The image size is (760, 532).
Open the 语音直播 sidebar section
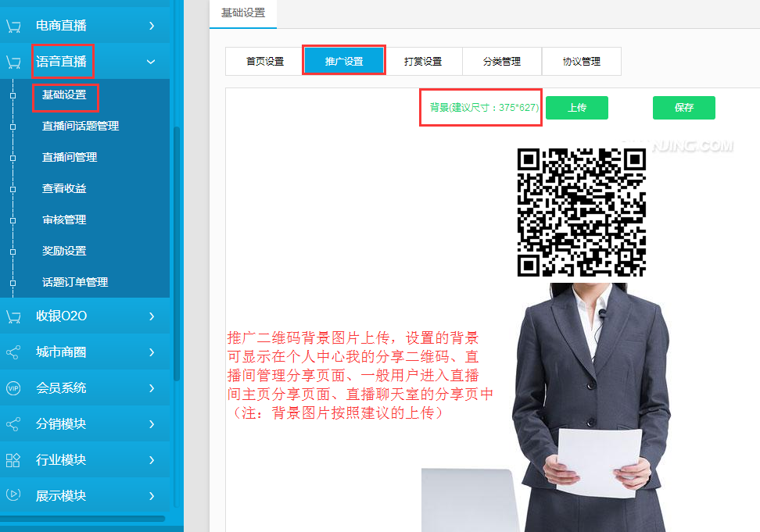pos(84,62)
